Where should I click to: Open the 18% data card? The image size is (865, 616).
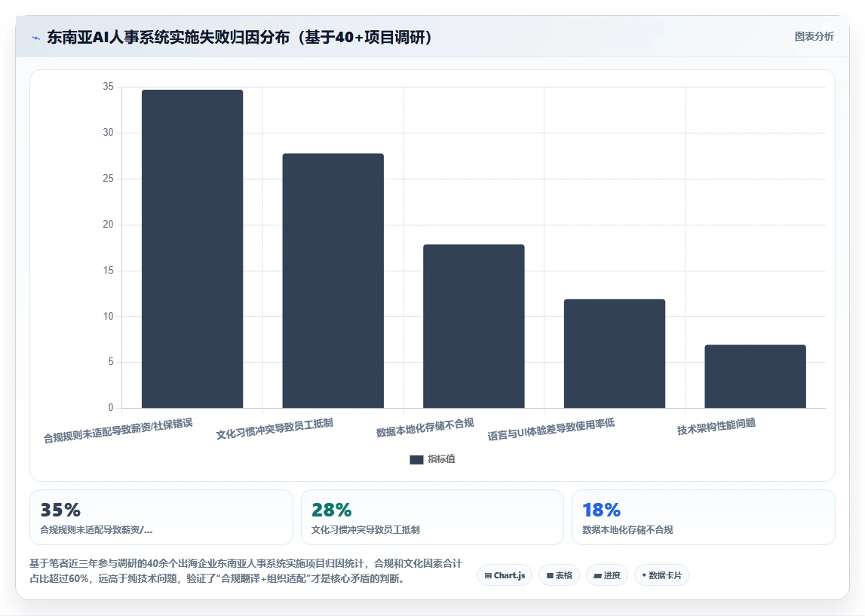[704, 517]
